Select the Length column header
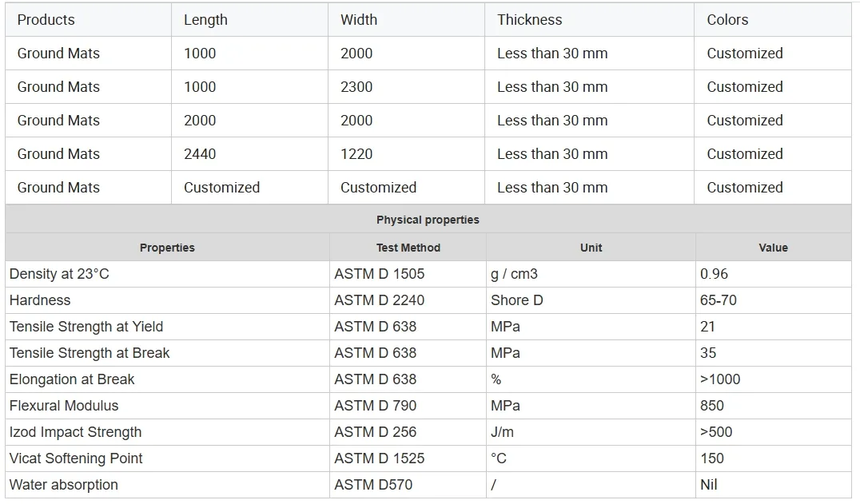 [x=205, y=20]
